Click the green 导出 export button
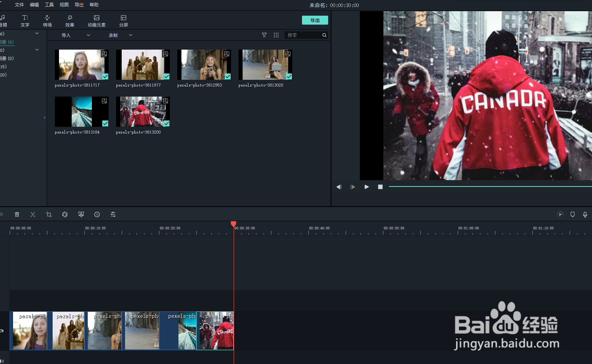This screenshot has width=592, height=364. tap(315, 20)
